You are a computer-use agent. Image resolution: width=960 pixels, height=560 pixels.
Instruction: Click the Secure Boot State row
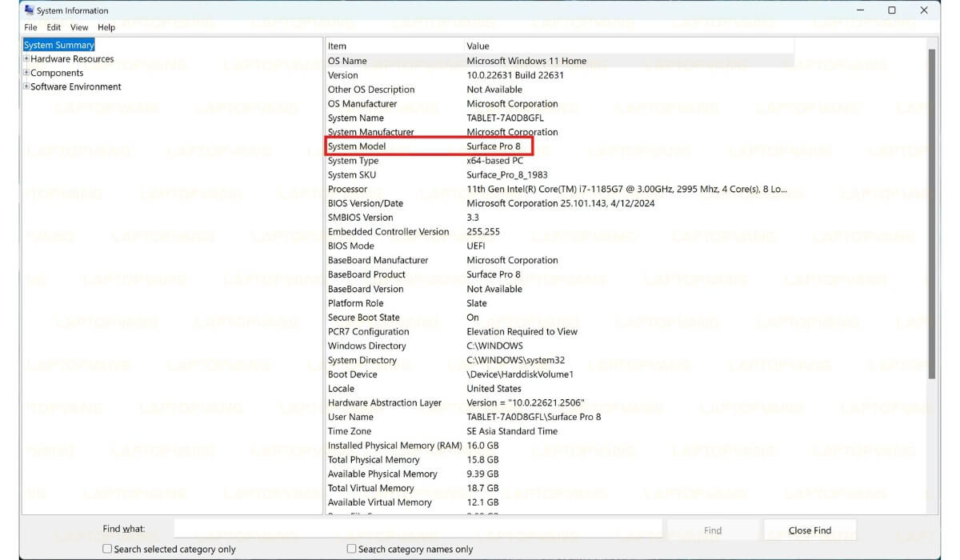(x=560, y=318)
